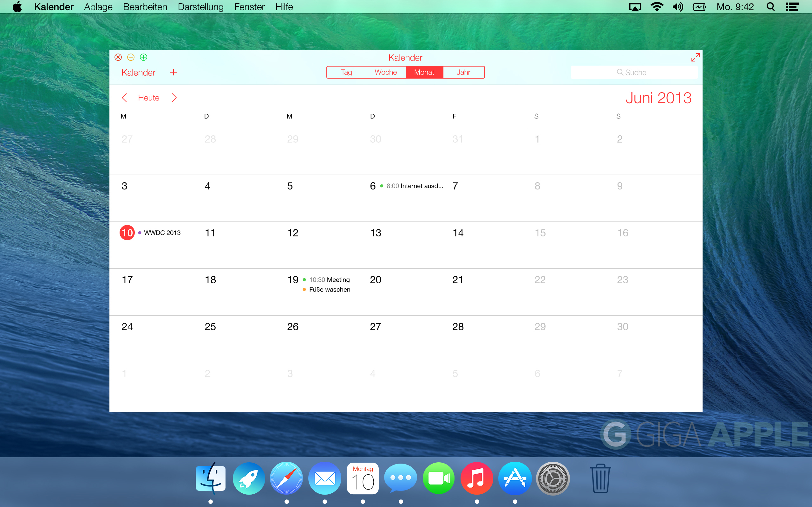The image size is (812, 507).
Task: Open the Notification Center list icon
Action: pos(792,7)
